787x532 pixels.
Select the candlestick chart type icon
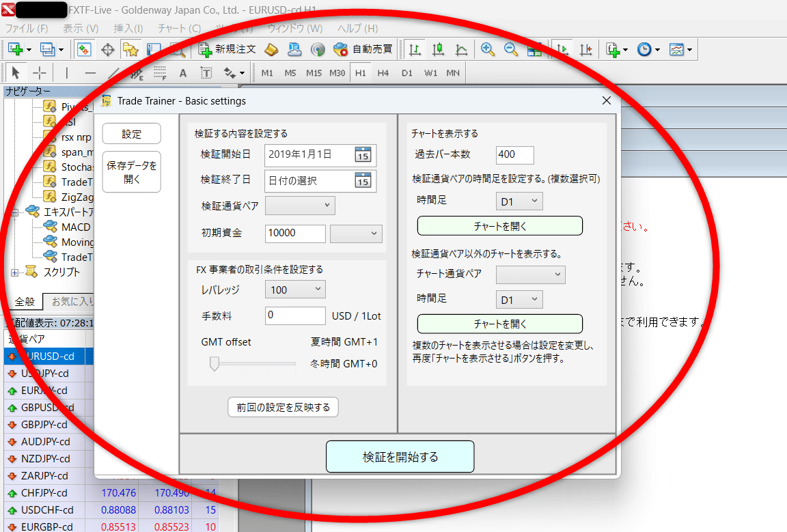tap(438, 49)
